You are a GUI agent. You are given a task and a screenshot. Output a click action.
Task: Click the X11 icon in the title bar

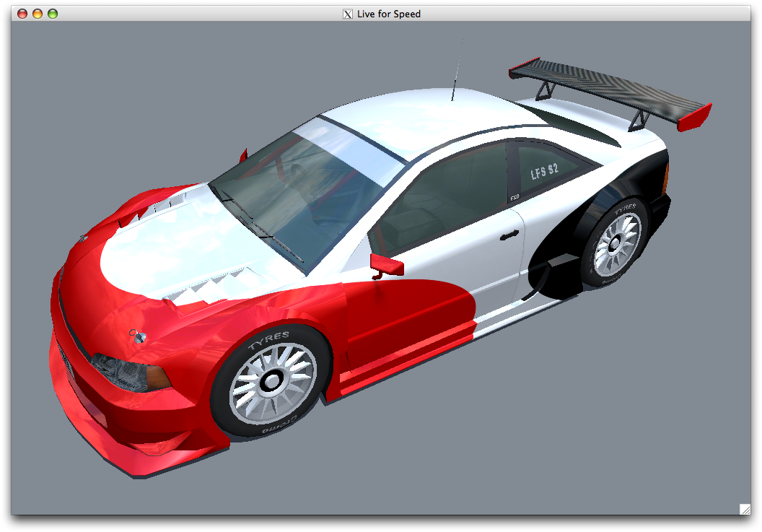pos(348,14)
